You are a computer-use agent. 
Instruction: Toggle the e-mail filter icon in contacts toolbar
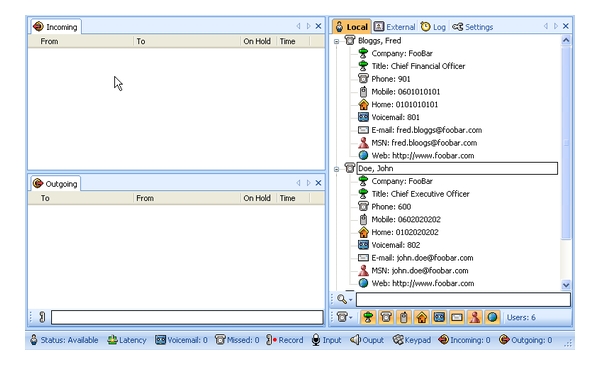(457, 317)
